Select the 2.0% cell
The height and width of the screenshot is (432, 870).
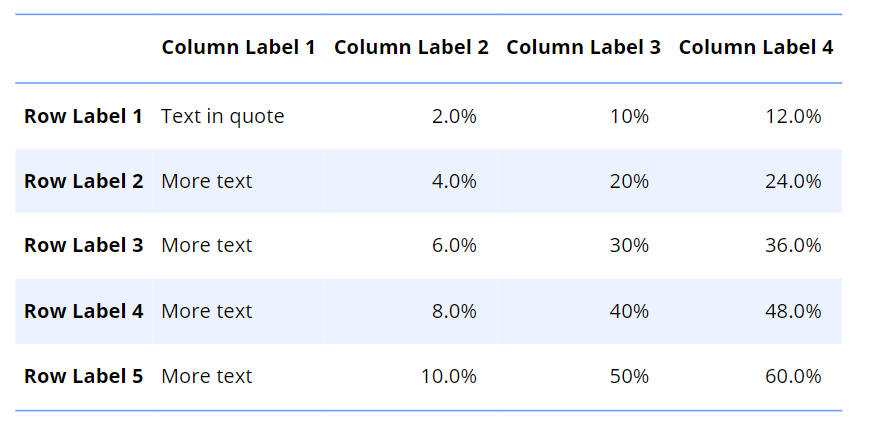(454, 116)
